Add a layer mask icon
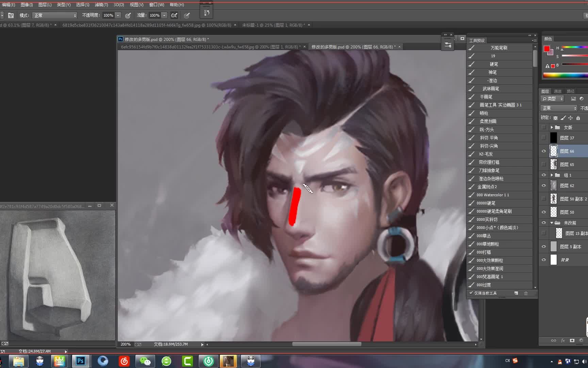 coord(572,340)
